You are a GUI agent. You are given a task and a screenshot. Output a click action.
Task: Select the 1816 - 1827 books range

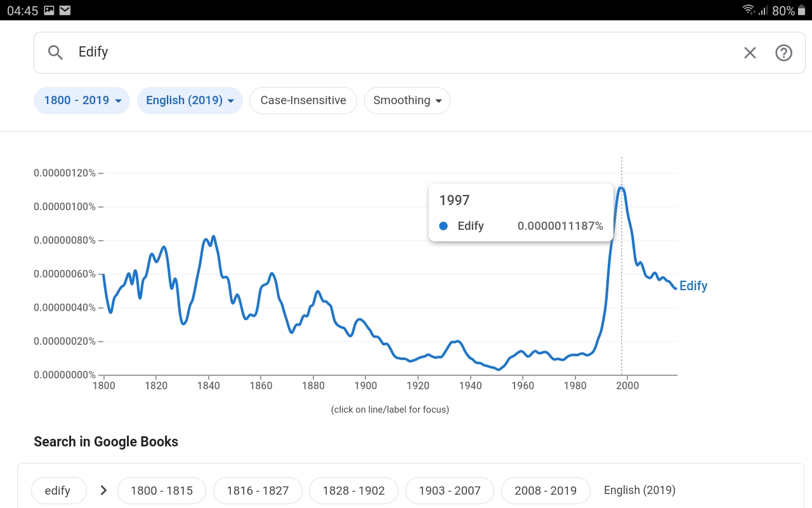tap(258, 490)
